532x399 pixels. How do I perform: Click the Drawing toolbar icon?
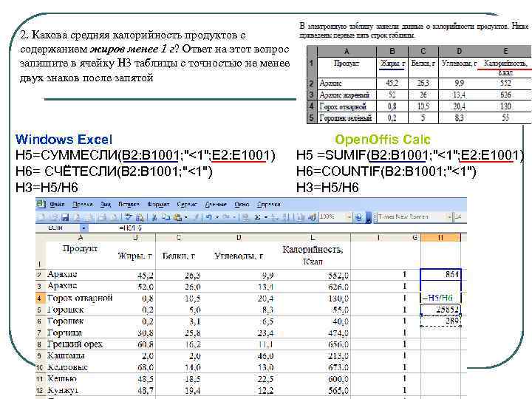point(312,217)
